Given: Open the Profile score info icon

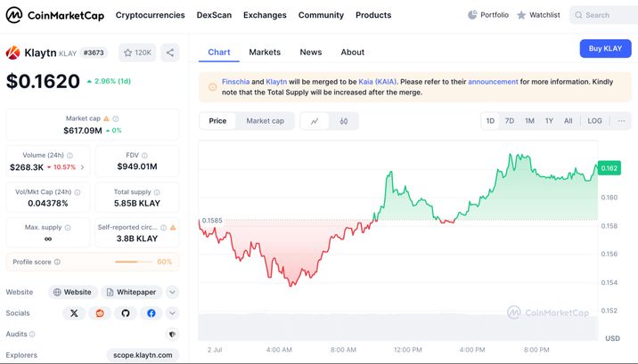Looking at the screenshot, I should pos(57,262).
